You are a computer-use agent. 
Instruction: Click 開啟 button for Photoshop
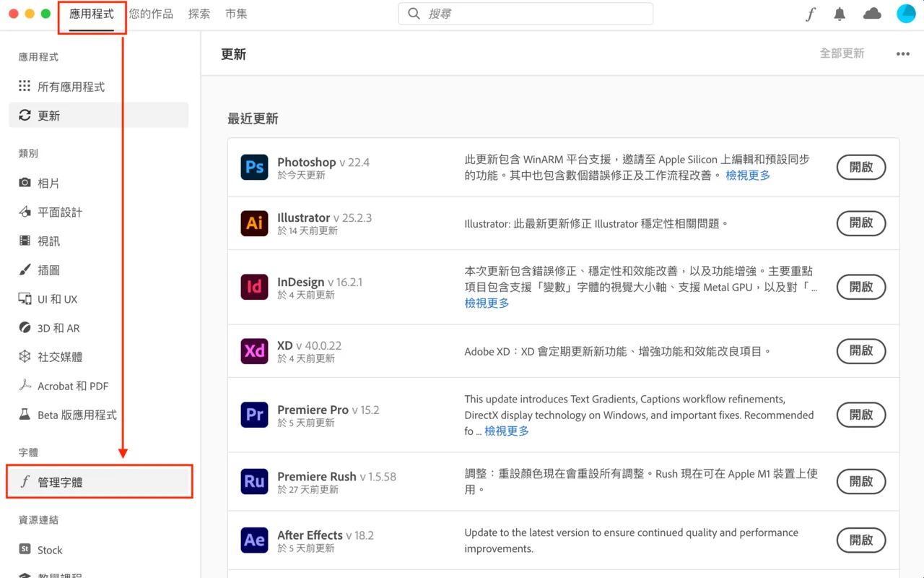[861, 168]
